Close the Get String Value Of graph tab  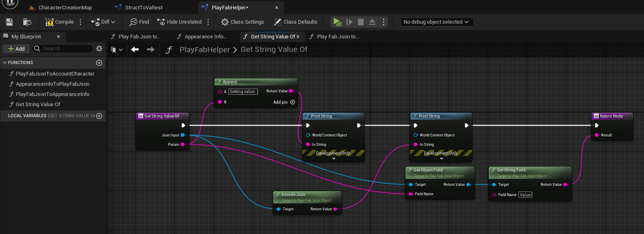pyautogui.click(x=298, y=37)
